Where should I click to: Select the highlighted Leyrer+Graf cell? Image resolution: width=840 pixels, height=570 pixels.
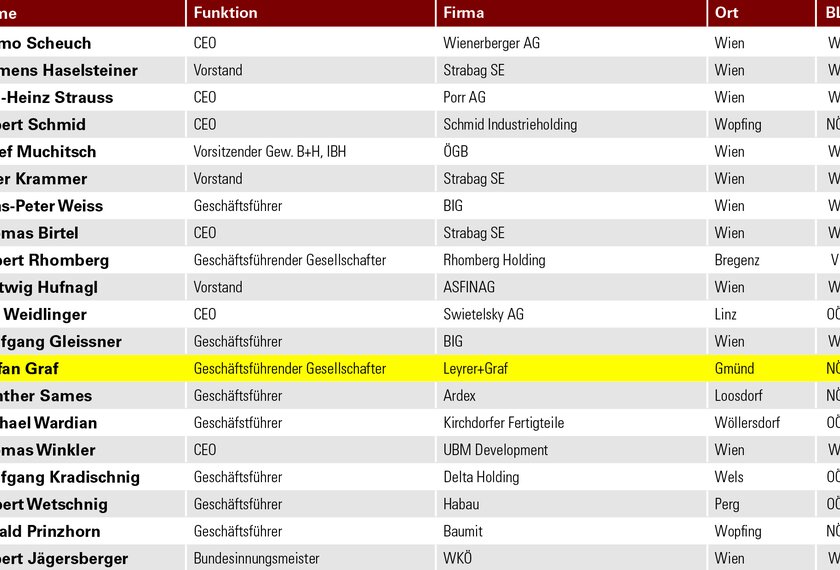point(476,369)
